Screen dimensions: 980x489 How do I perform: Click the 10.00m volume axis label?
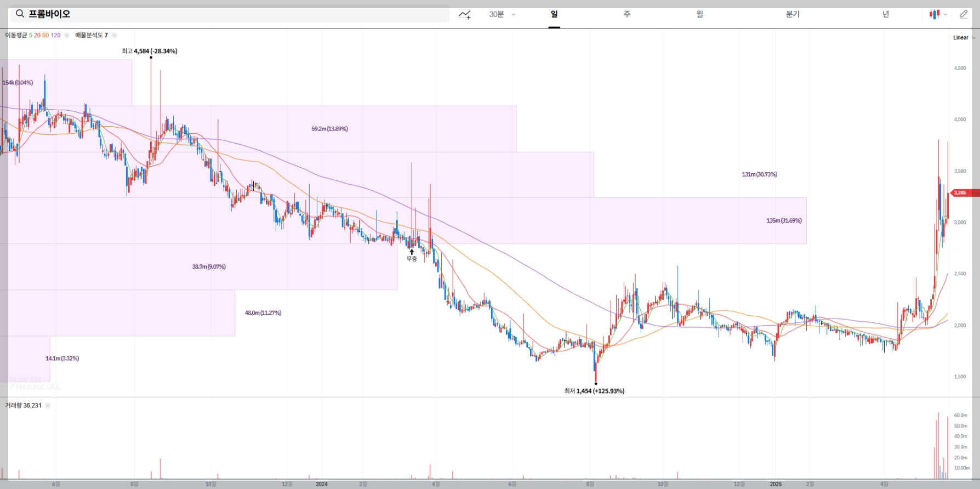[x=962, y=468]
